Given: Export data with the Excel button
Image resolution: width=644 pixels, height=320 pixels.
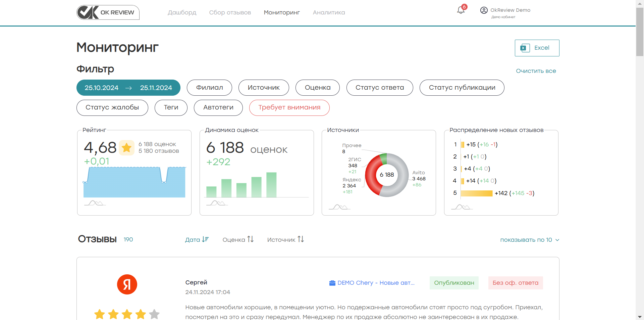Looking at the screenshot, I should (x=537, y=48).
